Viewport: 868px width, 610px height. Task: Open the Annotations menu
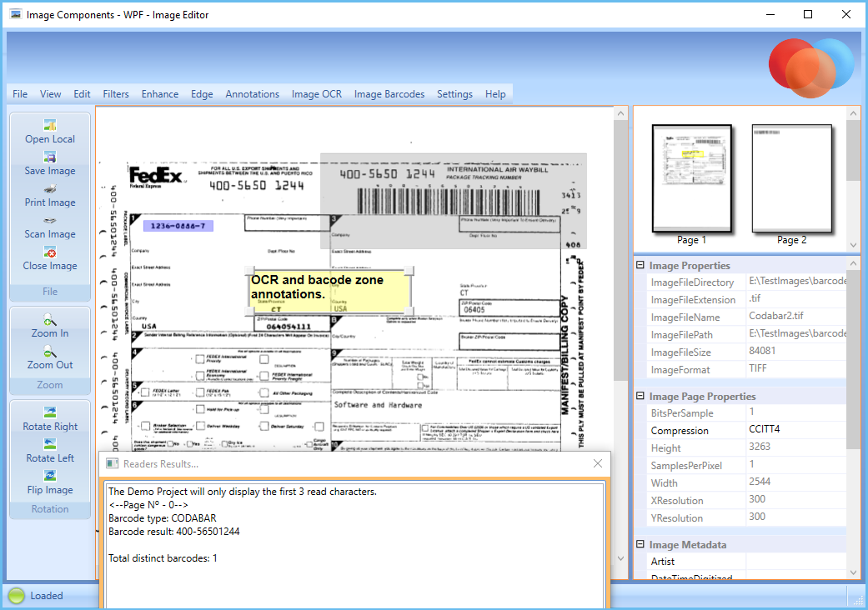coord(253,94)
